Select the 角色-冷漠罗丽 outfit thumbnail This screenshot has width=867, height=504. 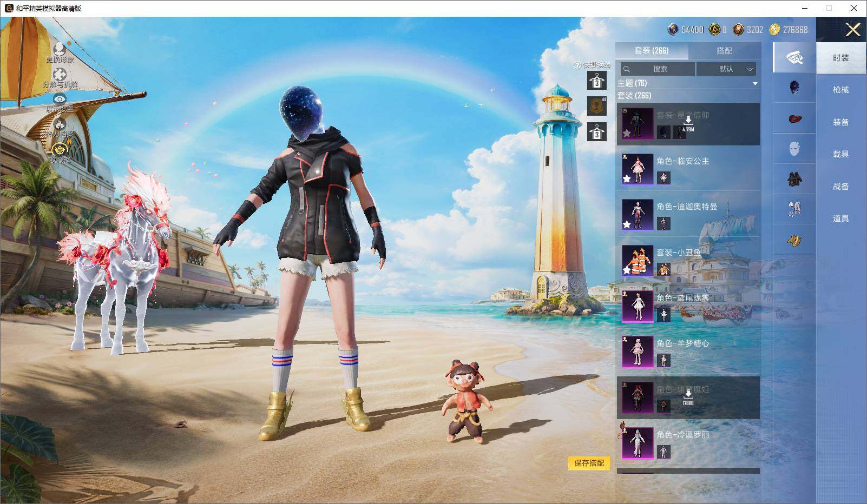click(x=638, y=443)
